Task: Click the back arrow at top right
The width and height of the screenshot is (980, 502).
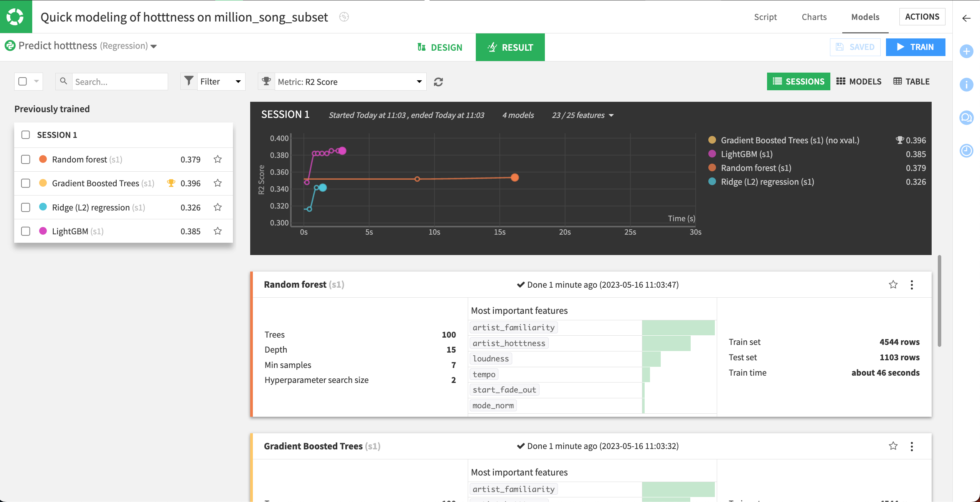Action: [x=966, y=18]
